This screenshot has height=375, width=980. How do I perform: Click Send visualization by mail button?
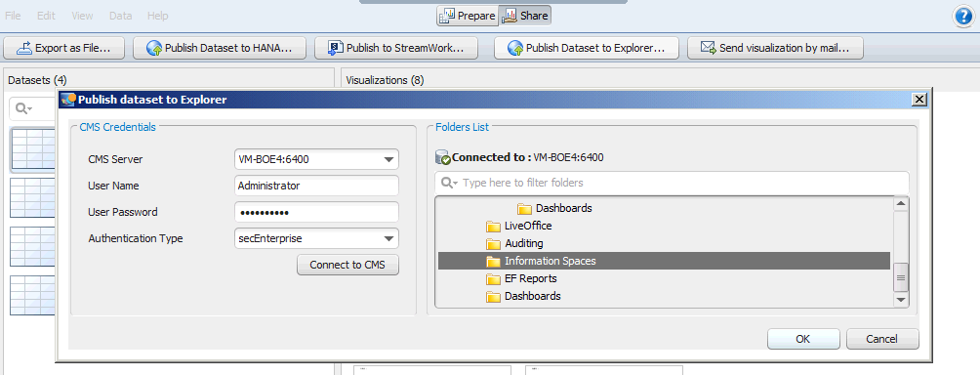click(x=775, y=48)
